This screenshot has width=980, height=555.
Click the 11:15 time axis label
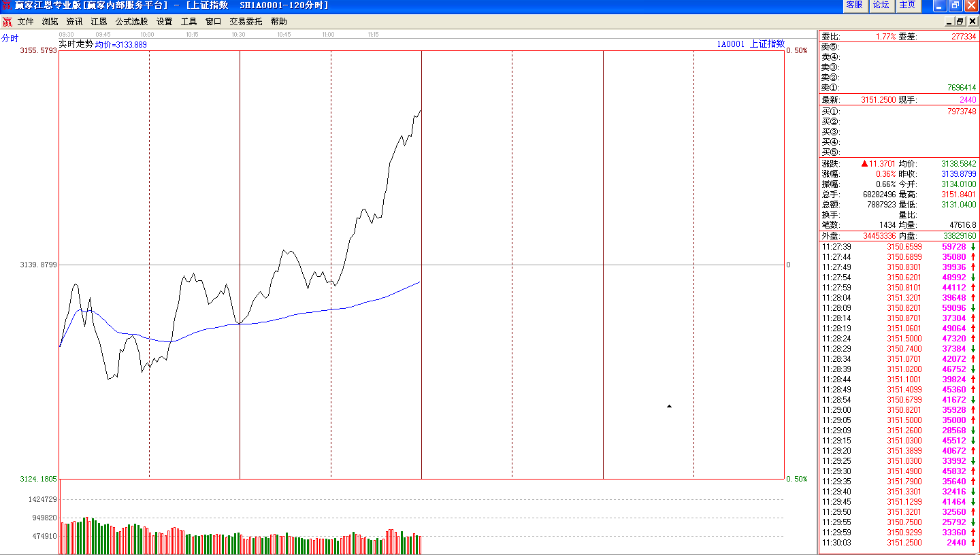tap(373, 34)
